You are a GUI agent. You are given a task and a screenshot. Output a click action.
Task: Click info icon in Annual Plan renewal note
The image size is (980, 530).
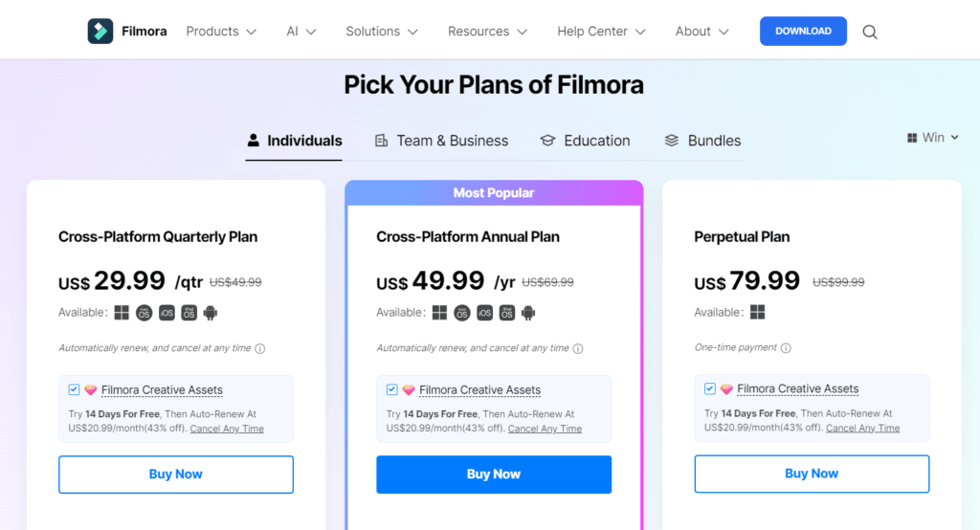578,349
